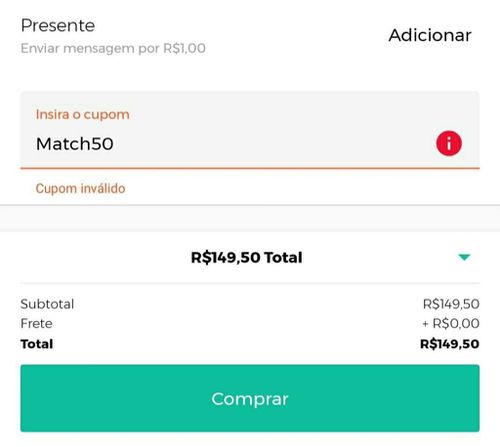
Task: Tap the R$149,50 Total header
Action: [x=247, y=257]
